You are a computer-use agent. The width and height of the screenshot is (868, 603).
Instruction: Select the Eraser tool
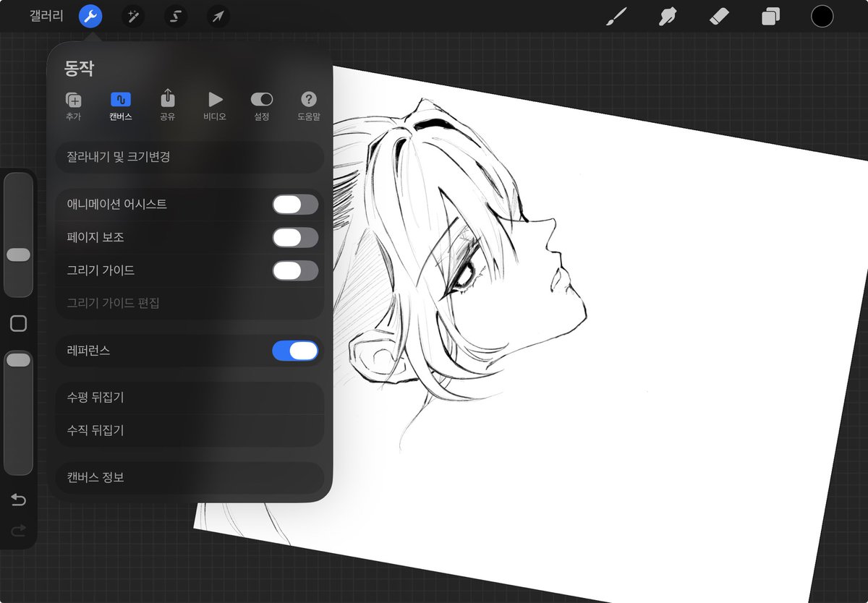[719, 16]
